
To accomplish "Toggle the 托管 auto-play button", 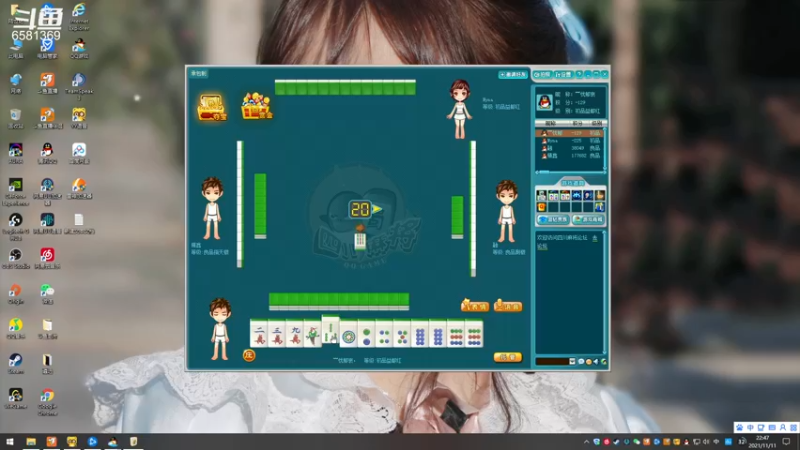I will click(x=508, y=357).
